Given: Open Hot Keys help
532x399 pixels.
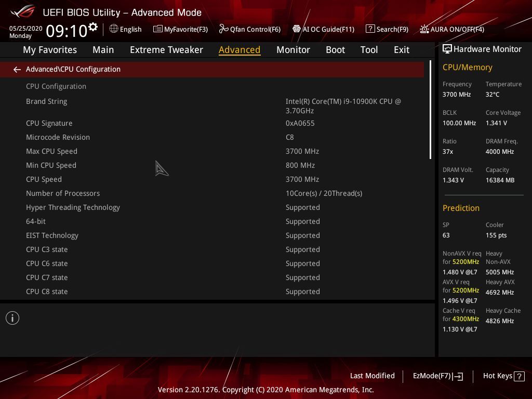Looking at the screenshot, I should tap(503, 376).
